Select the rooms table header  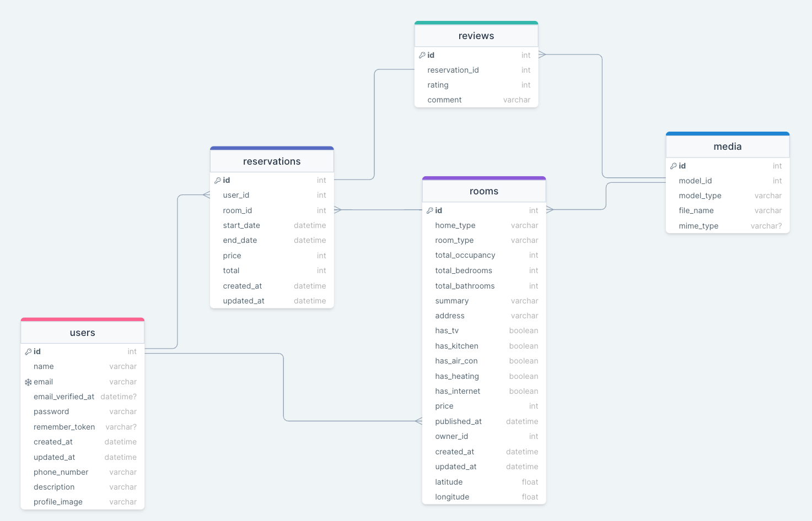click(x=483, y=191)
